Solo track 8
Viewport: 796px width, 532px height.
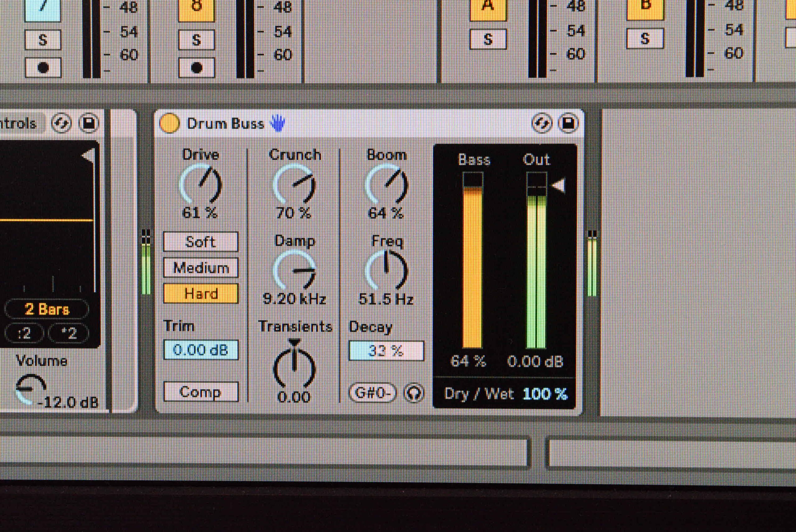coord(197,40)
